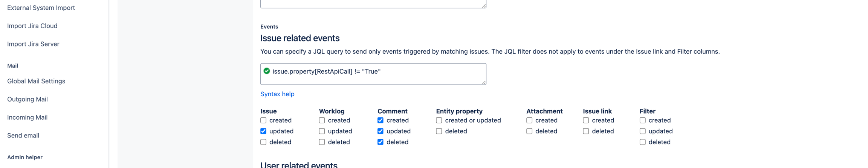Click the green JQL valid checkmark icon
The width and height of the screenshot is (868, 168).
pyautogui.click(x=267, y=71)
